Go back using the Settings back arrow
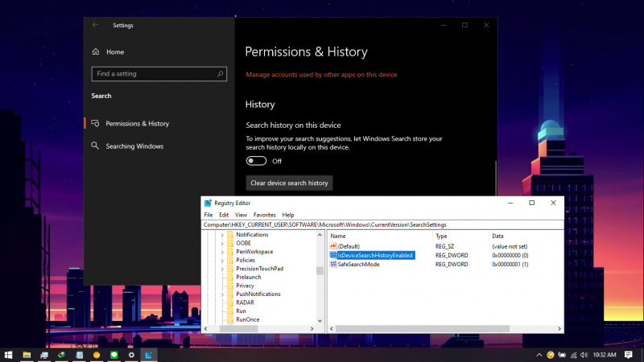 [95, 25]
